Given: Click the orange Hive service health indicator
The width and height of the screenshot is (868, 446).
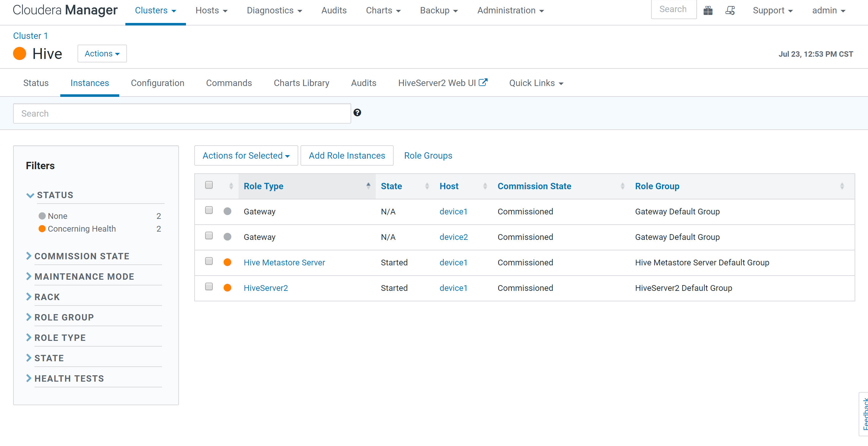Looking at the screenshot, I should pyautogui.click(x=19, y=54).
